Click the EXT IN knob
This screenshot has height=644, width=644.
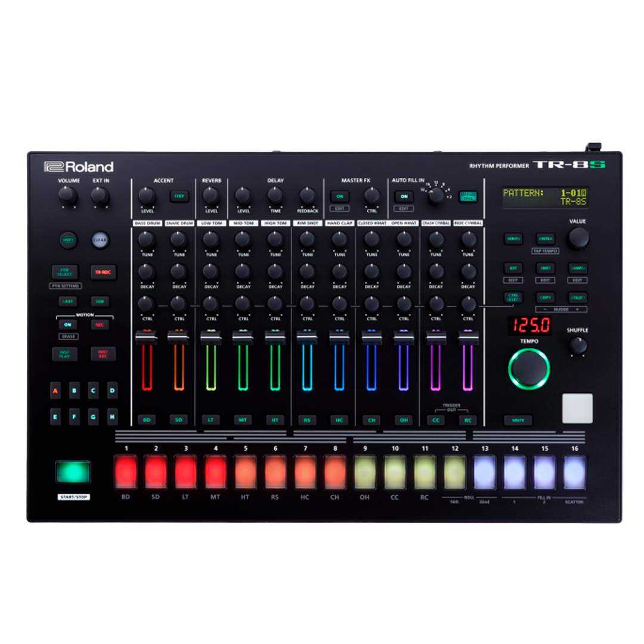tap(100, 196)
